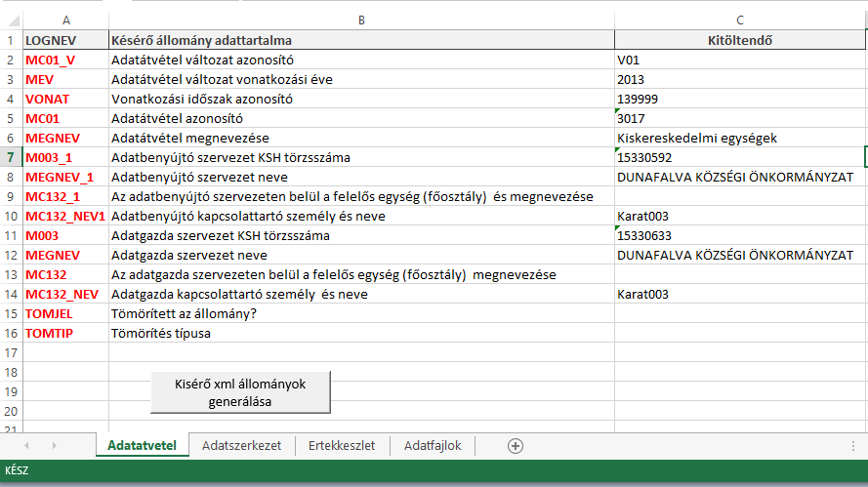Click Késérő állomány adattartalma header cell
The height and width of the screenshot is (487, 868).
(x=361, y=40)
